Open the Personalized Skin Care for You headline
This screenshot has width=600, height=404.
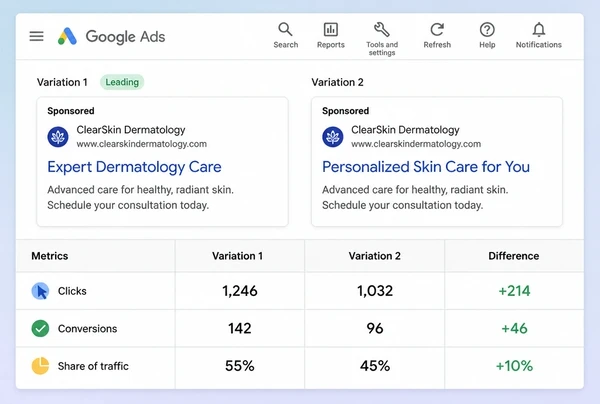pyautogui.click(x=426, y=167)
